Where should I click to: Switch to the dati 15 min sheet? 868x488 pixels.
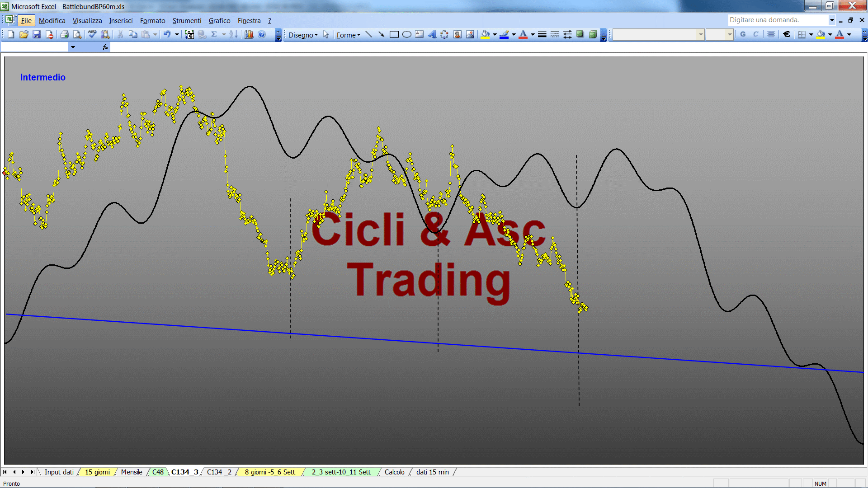click(x=432, y=472)
